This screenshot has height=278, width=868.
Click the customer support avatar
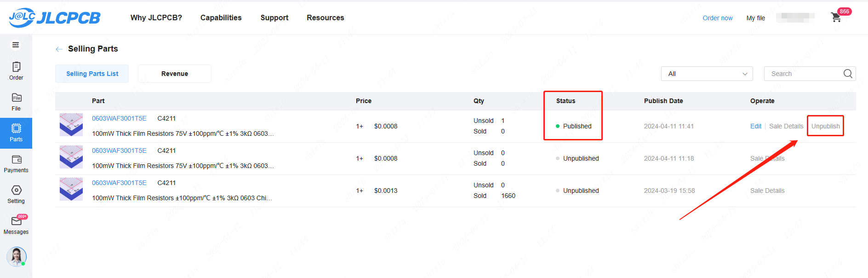pyautogui.click(x=17, y=257)
